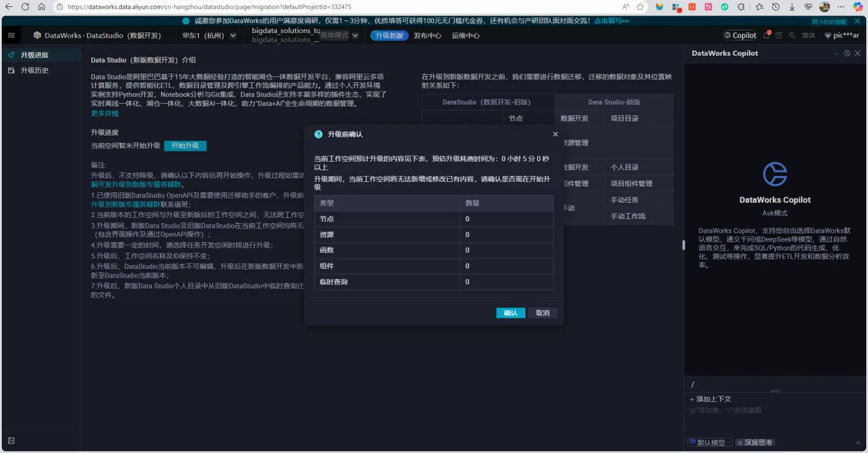This screenshot has width=868, height=453.
Task: Open browser favorites list icon
Action: tap(759, 7)
